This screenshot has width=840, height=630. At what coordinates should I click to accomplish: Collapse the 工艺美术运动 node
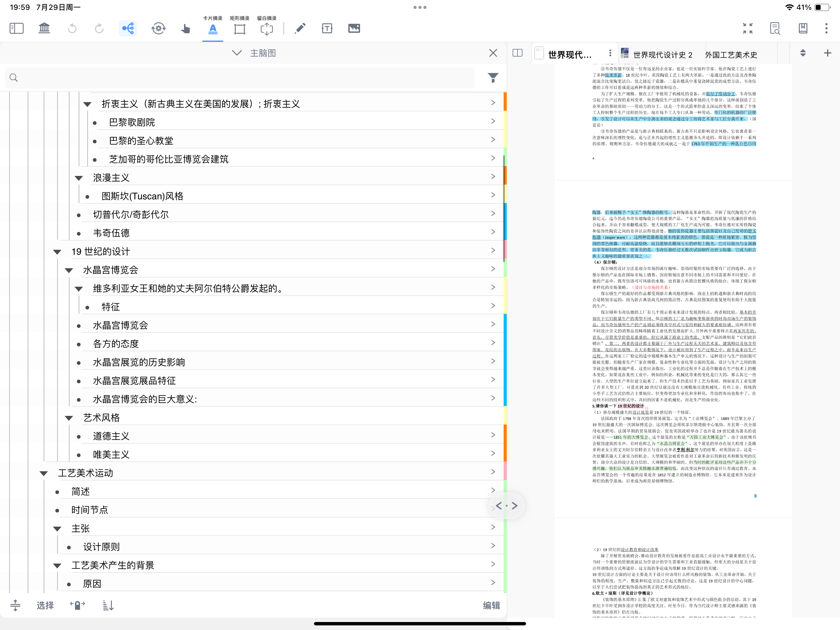click(x=44, y=473)
